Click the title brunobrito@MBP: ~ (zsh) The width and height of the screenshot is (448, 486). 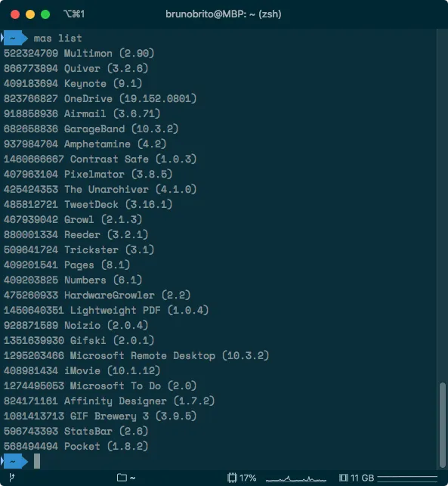[x=224, y=14]
